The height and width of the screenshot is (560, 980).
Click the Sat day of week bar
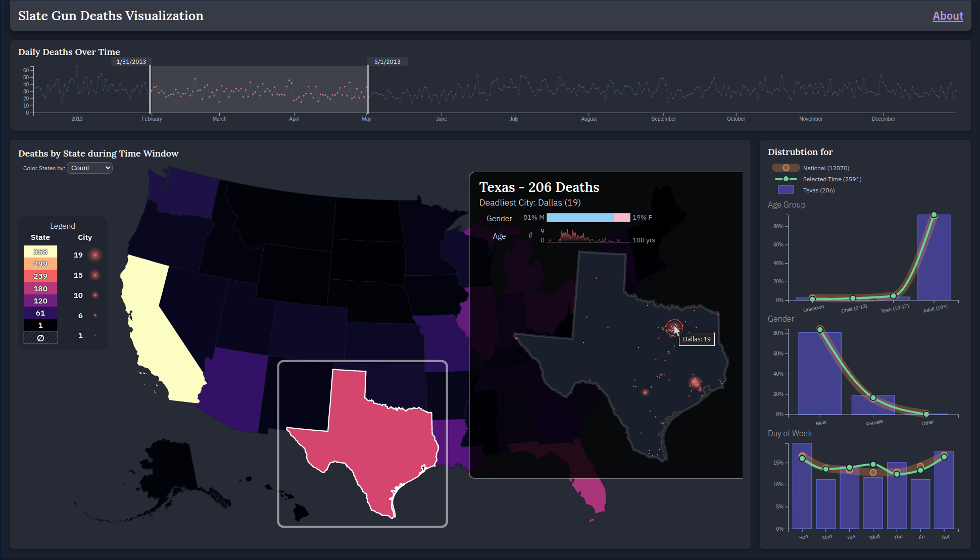[944, 490]
